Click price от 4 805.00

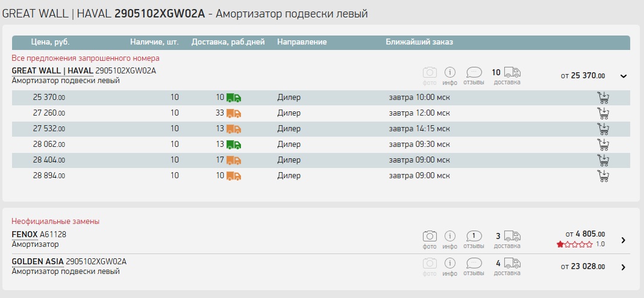586,234
